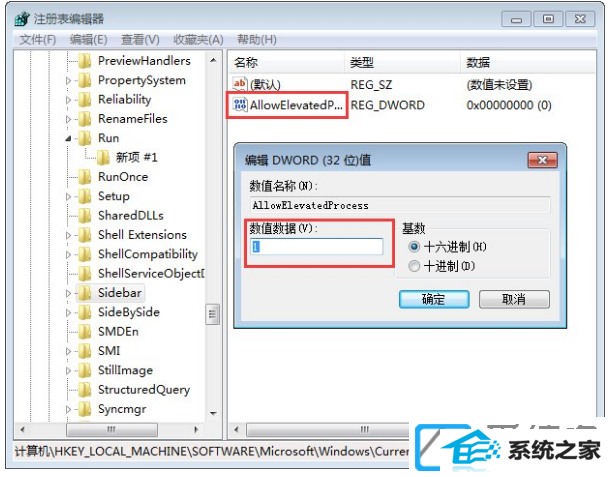
Task: Choose the 十六进制 hexadecimal radio button
Action: pyautogui.click(x=414, y=247)
